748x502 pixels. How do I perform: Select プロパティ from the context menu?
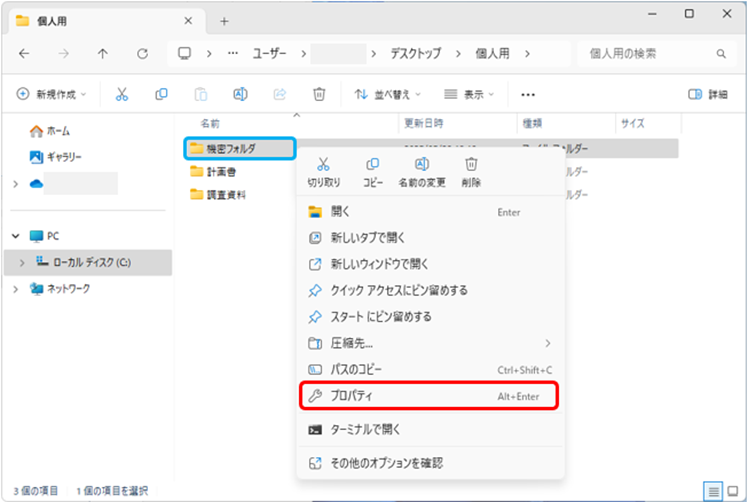tap(428, 396)
